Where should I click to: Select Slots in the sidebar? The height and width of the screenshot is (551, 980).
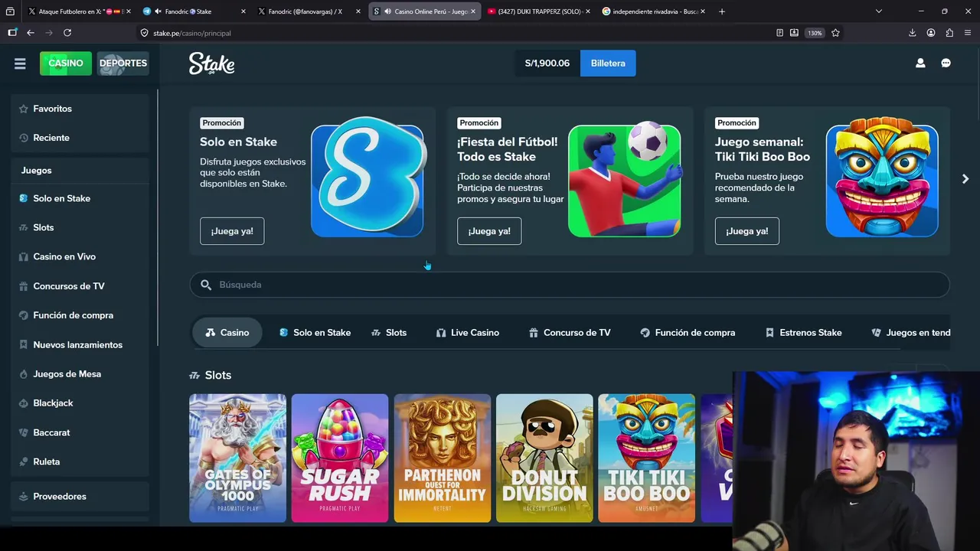[80, 227]
